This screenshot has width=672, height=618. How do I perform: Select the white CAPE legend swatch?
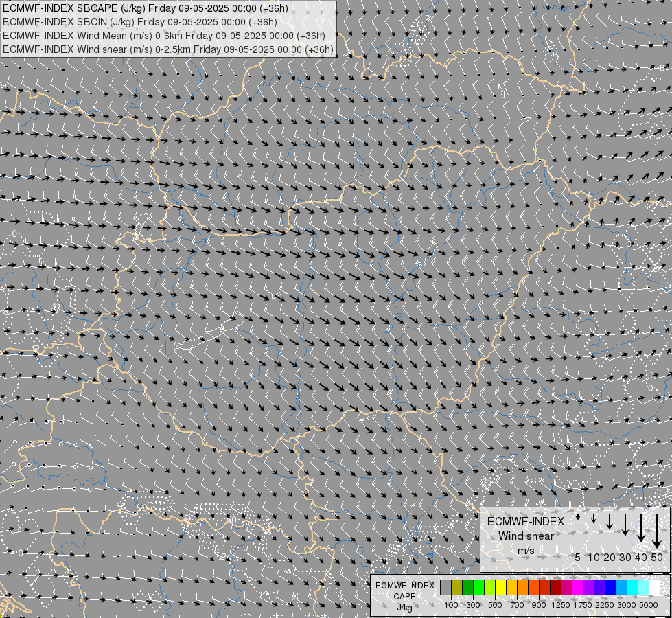[654, 588]
